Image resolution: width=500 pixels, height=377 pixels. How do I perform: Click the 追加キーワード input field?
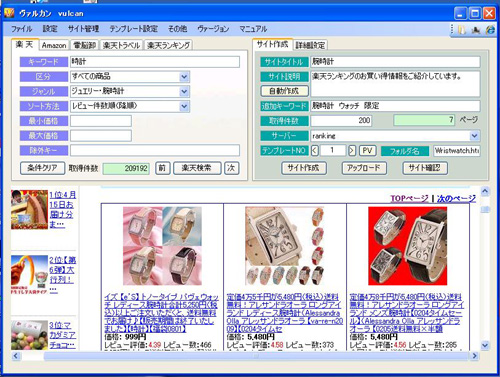pyautogui.click(x=395, y=106)
